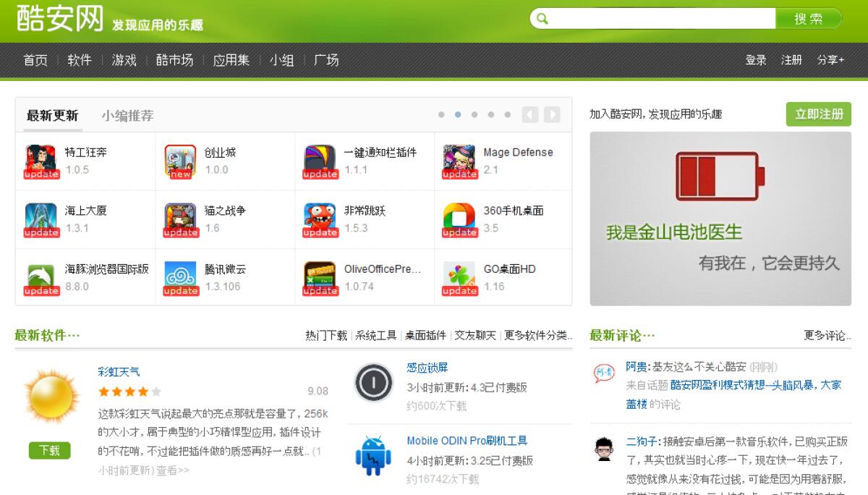Open the 创业城 app icon
The height and width of the screenshot is (495, 868).
tap(180, 161)
